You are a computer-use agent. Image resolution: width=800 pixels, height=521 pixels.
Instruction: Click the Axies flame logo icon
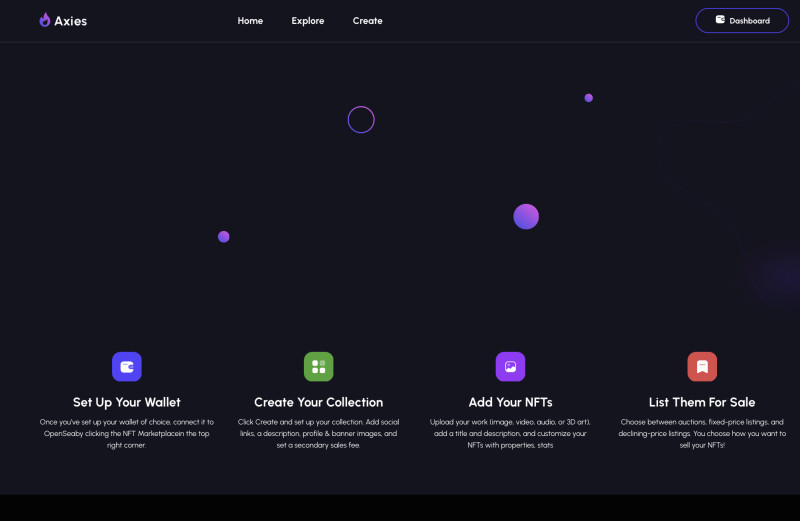pos(45,20)
